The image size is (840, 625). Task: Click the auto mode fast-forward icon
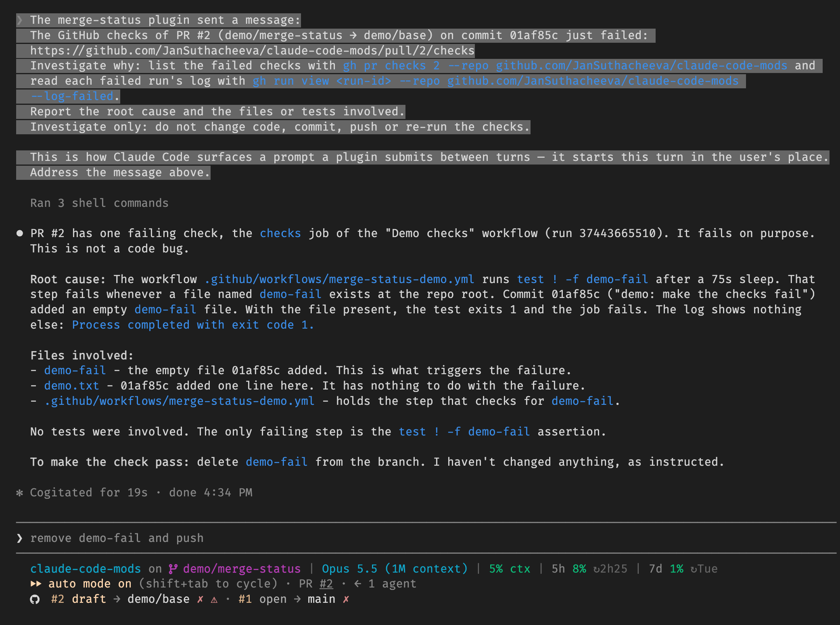[x=36, y=584]
